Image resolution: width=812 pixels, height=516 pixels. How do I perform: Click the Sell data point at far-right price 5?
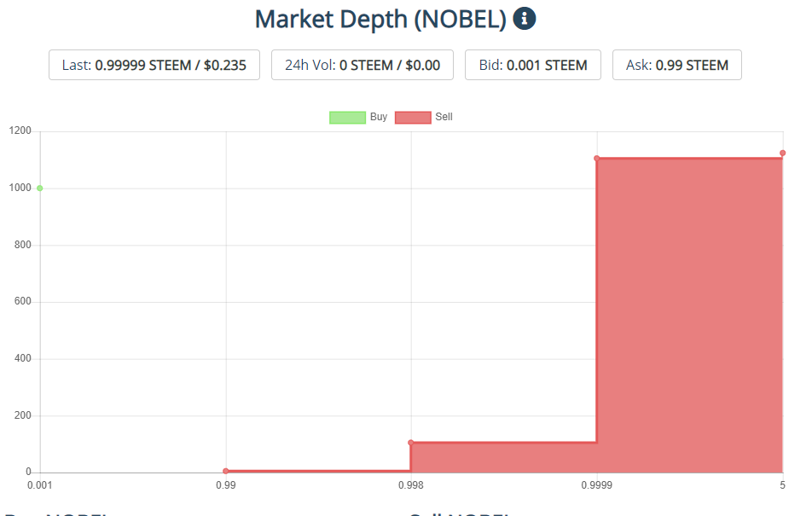point(782,154)
